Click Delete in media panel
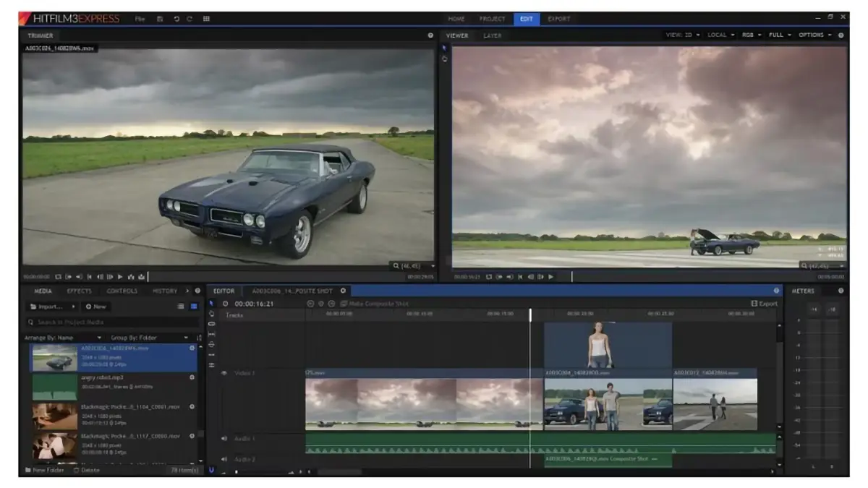Screen dimensions: 868x488 [x=87, y=471]
